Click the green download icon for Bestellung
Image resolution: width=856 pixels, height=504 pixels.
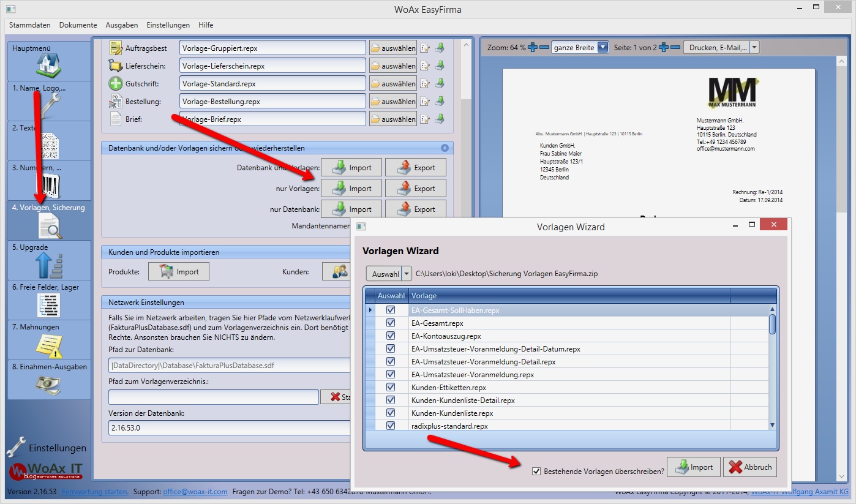click(x=440, y=102)
